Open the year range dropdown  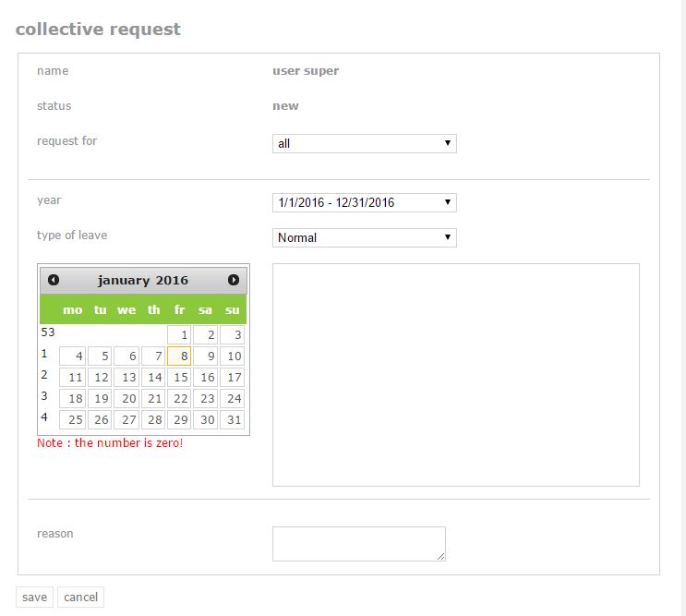[365, 202]
